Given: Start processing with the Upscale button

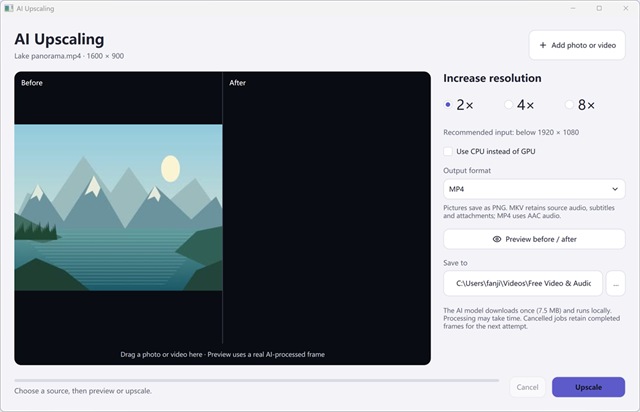Looking at the screenshot, I should tap(588, 387).
